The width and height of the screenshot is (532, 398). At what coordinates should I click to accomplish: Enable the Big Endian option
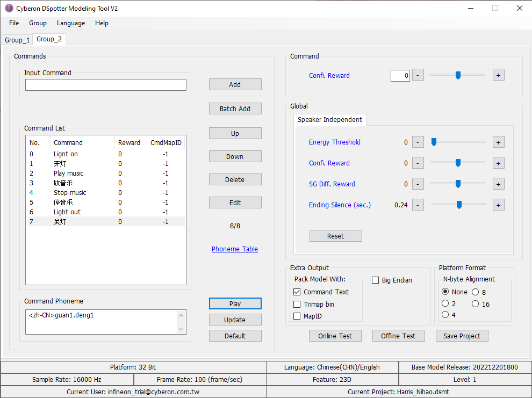(x=375, y=280)
